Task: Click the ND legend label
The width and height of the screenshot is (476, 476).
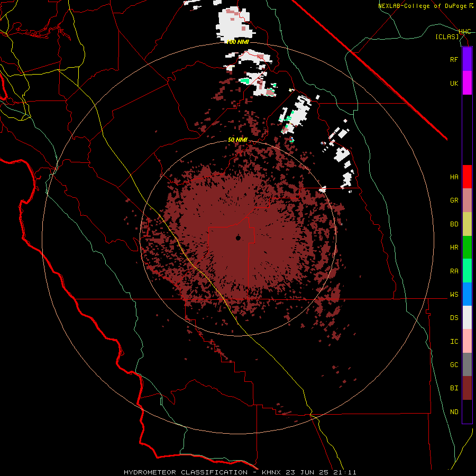Action: tap(454, 412)
